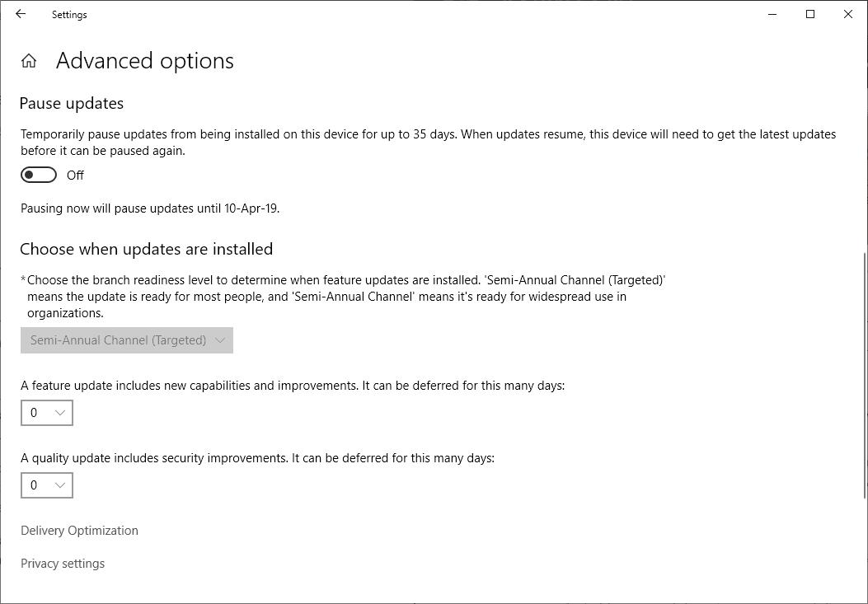Click the Off label beside pause toggle
Screen dimensions: 868x604
(75, 175)
